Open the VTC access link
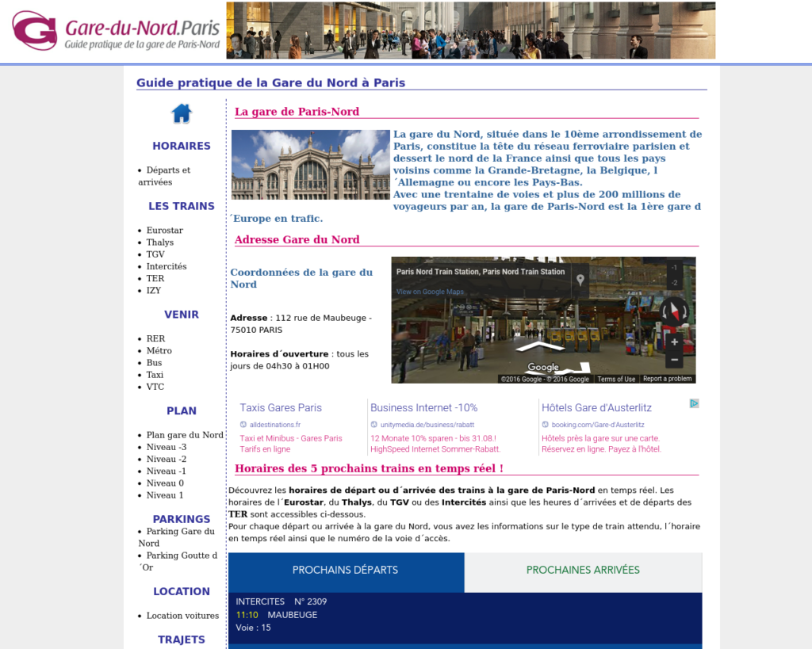This screenshot has width=812, height=649. pyautogui.click(x=155, y=387)
